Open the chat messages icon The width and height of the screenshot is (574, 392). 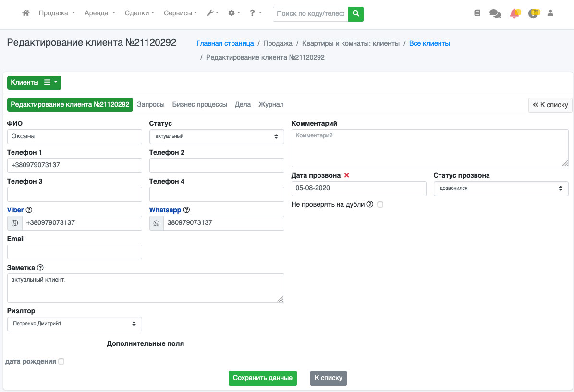[495, 13]
